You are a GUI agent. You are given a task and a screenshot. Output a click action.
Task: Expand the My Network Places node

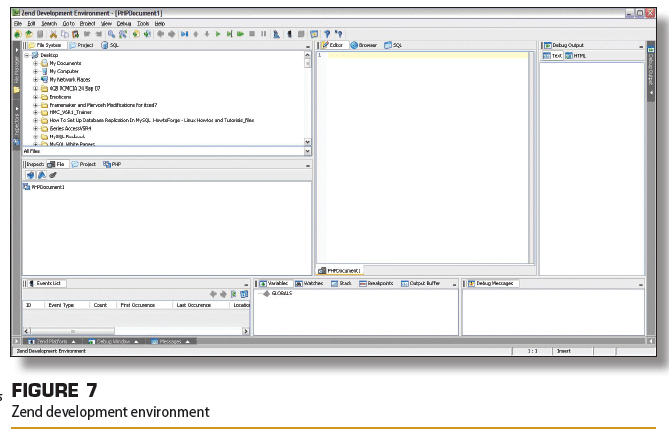(x=36, y=79)
